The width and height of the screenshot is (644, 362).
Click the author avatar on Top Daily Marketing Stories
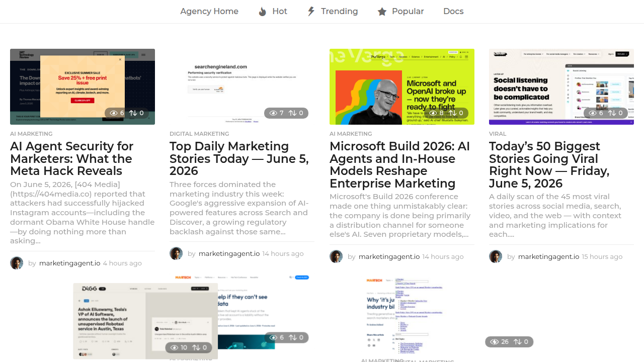(176, 253)
